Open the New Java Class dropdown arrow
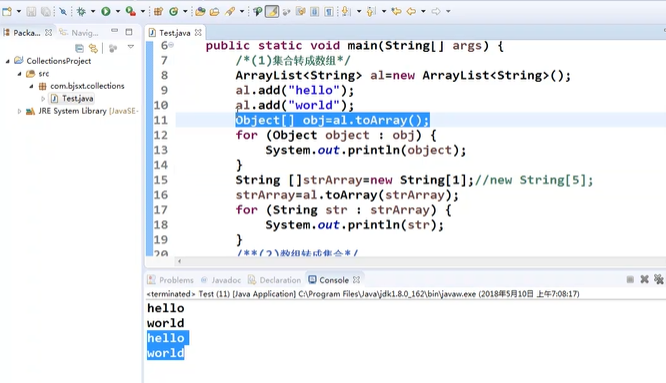The height and width of the screenshot is (383, 666). 185,11
